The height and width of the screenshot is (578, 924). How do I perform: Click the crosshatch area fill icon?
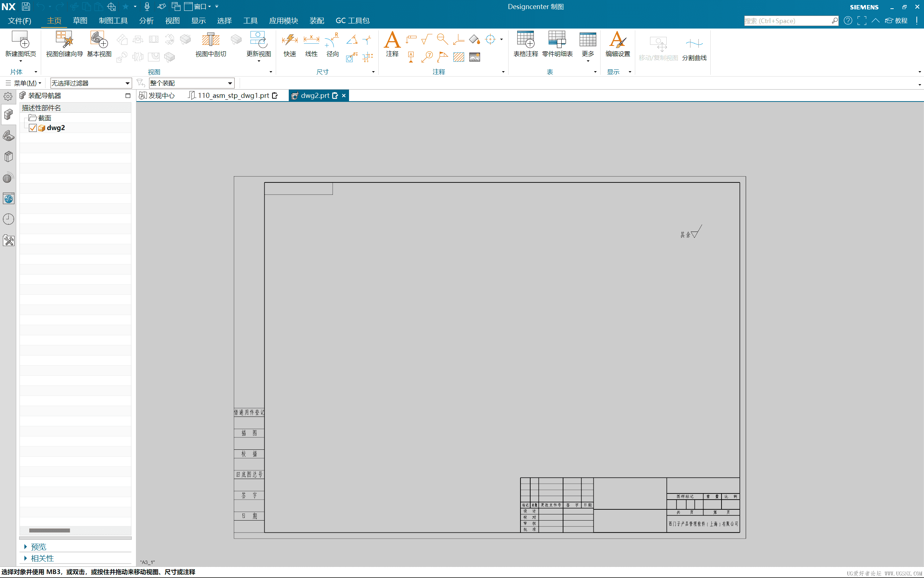(x=458, y=57)
